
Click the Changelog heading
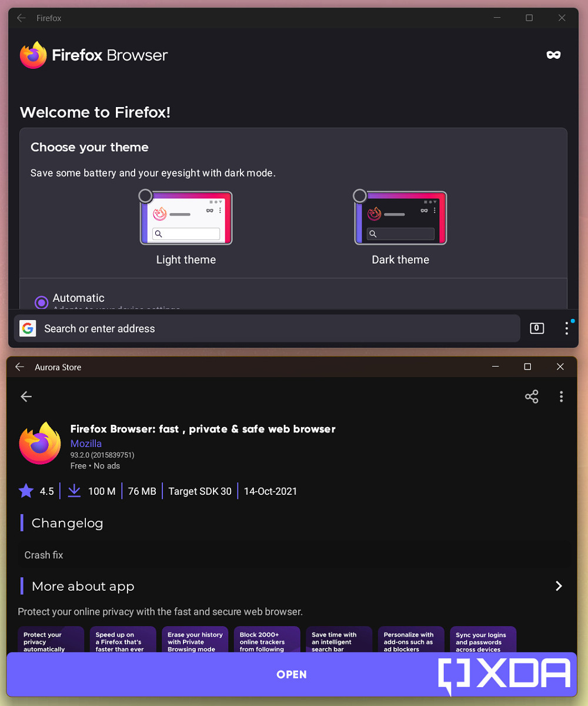coord(67,523)
